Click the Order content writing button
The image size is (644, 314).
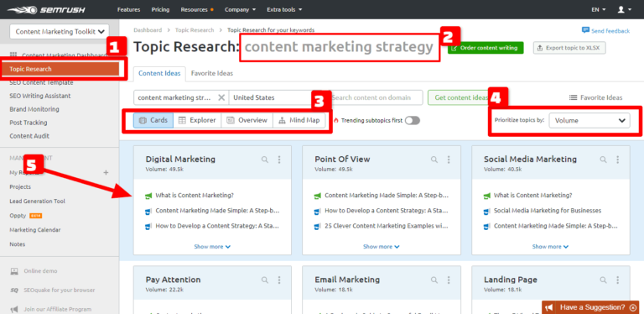click(486, 48)
